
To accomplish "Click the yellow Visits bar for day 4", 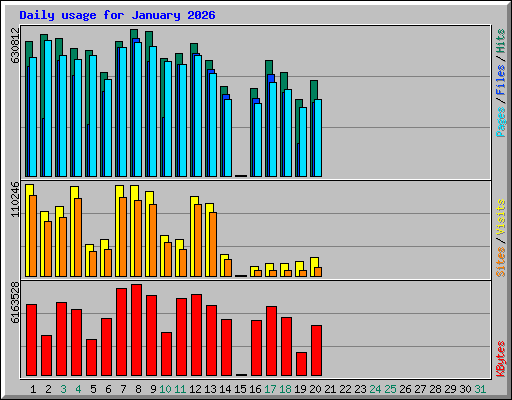I will coord(72,231).
